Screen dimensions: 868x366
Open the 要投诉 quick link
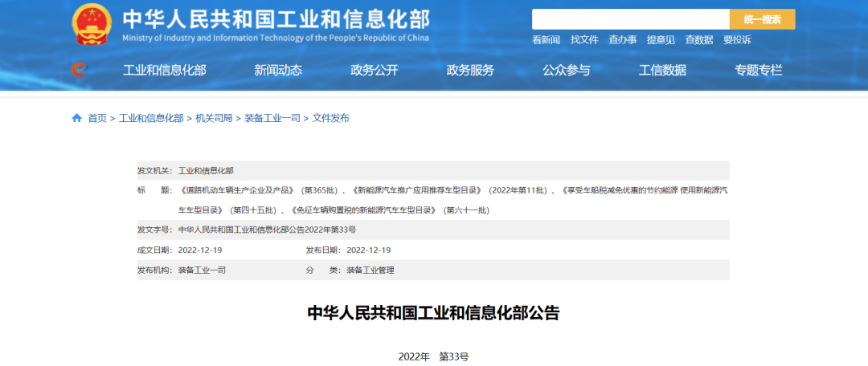pyautogui.click(x=737, y=39)
